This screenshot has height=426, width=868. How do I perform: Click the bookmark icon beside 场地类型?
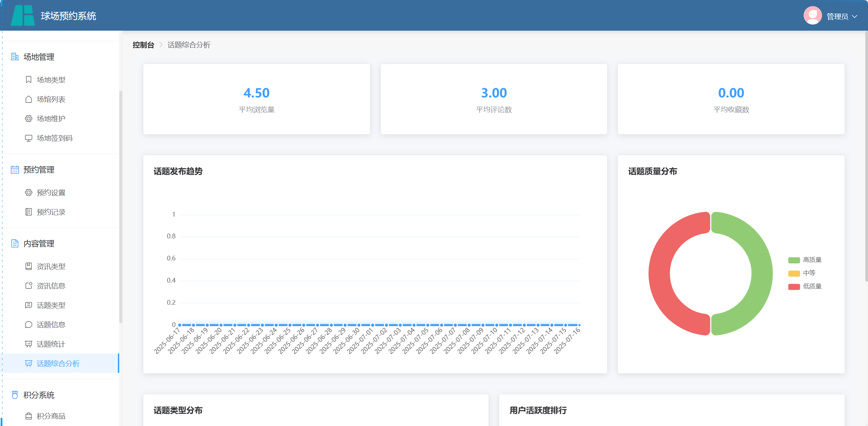[x=29, y=80]
